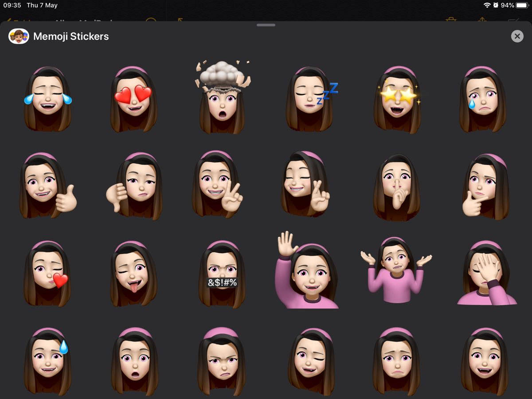Tap the alarm clock status icon

[496, 5]
